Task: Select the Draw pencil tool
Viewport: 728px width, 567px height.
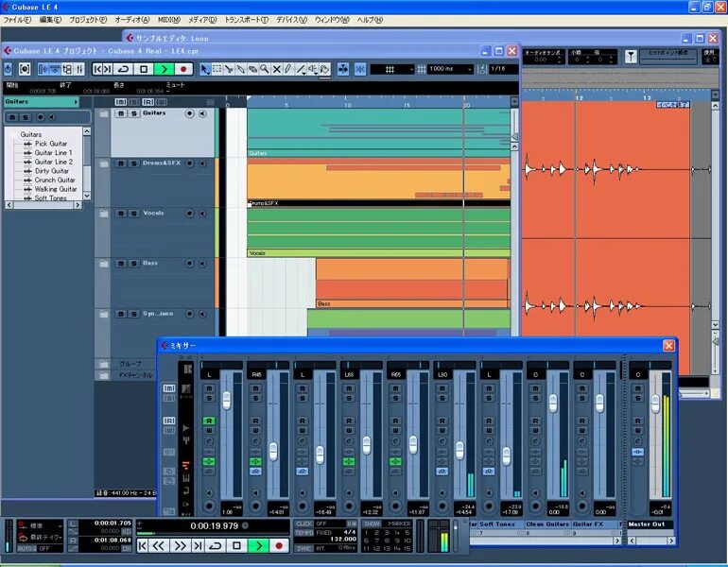Action: coord(288,69)
